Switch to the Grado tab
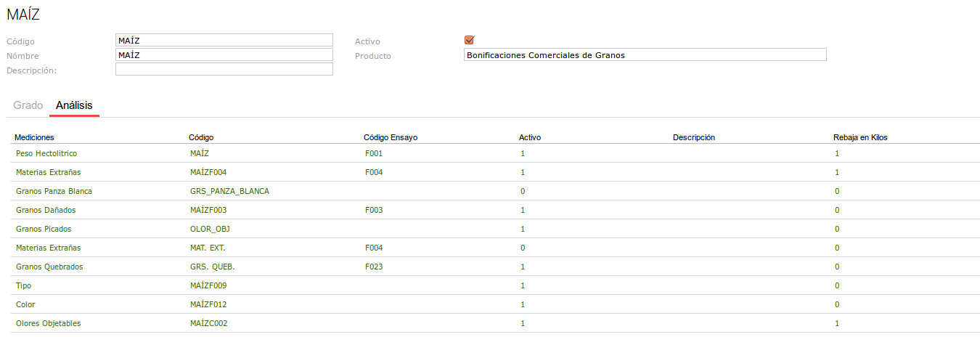Viewport: 980px width, 337px height. pos(28,105)
